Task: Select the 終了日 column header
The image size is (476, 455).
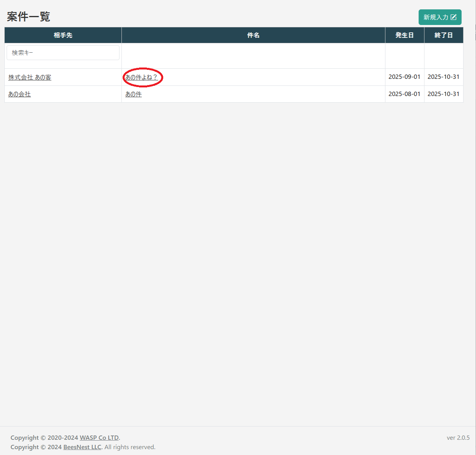Action: tap(443, 35)
